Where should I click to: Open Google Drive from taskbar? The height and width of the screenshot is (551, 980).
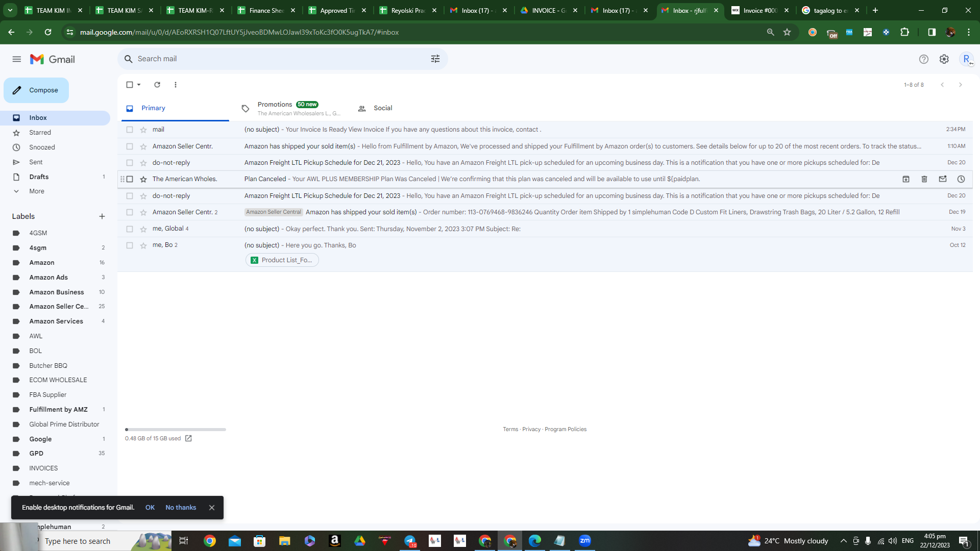pyautogui.click(x=360, y=541)
